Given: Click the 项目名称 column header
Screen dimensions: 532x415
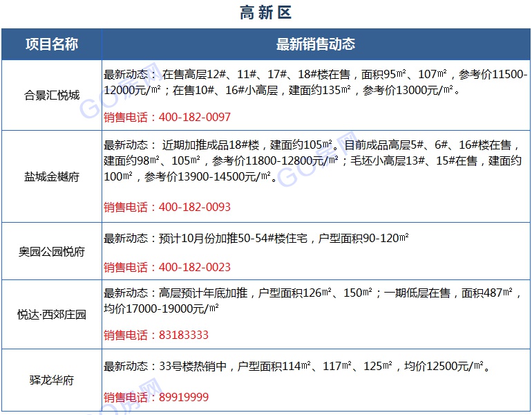Looking at the screenshot, I should [x=52, y=44].
